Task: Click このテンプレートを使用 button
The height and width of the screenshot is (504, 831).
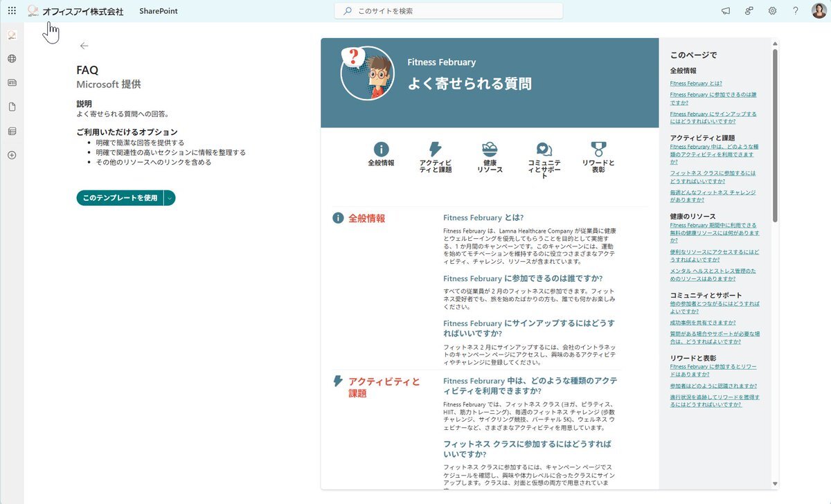Action: coord(120,198)
